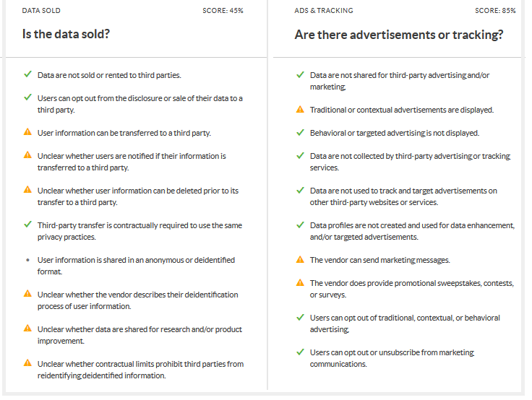This screenshot has width=532, height=400.
Task: Click warning triangle beside 'Unclear whether contractual limits prohibit'
Action: 27,363
